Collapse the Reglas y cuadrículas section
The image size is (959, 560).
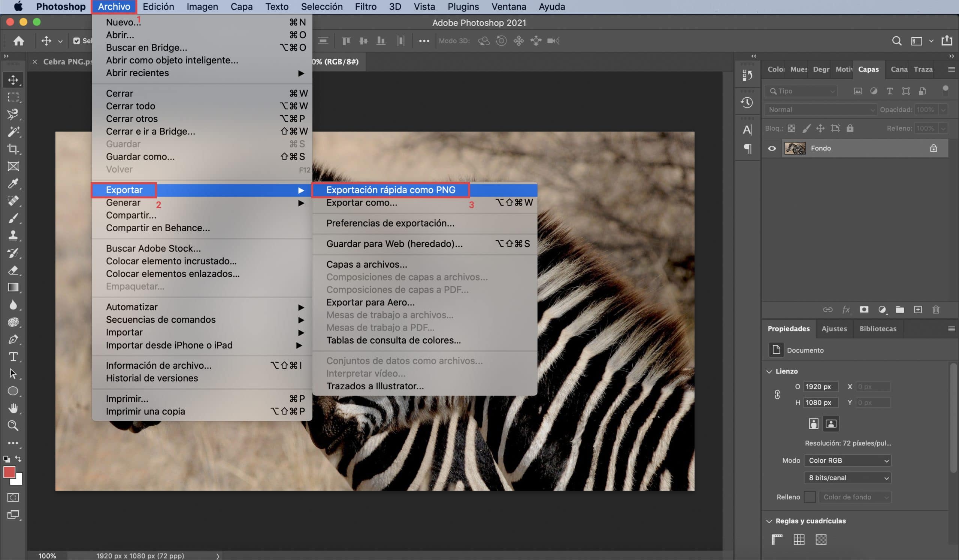[x=769, y=521]
